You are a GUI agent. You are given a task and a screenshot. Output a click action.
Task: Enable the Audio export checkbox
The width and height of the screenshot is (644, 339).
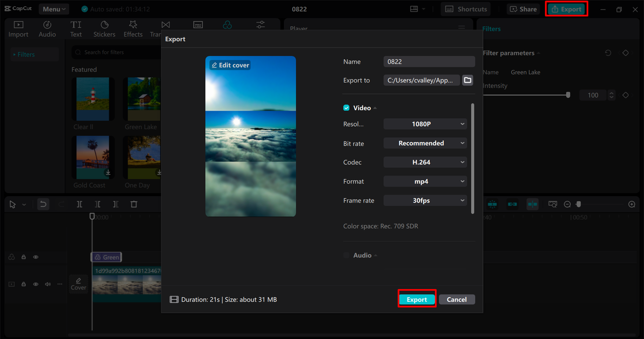pyautogui.click(x=346, y=256)
